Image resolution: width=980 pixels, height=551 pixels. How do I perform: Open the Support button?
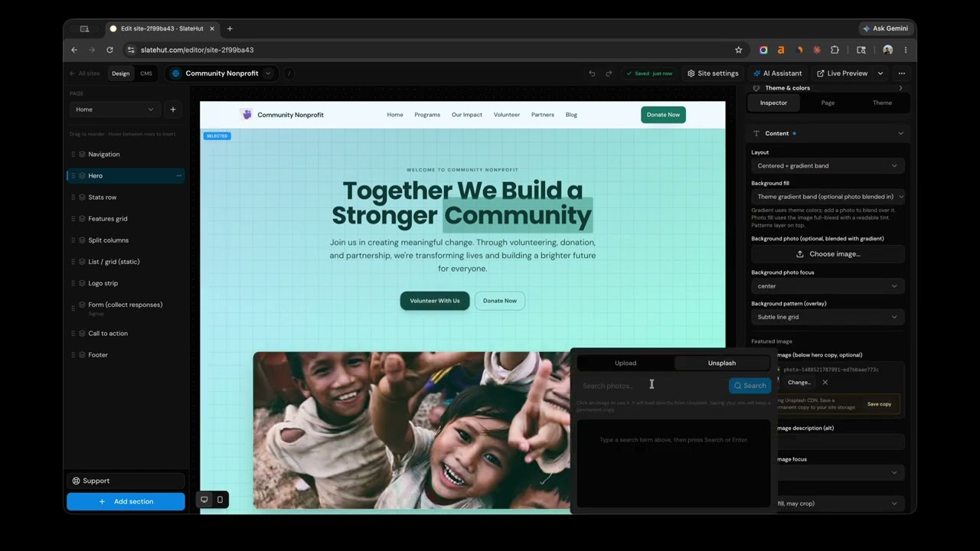(x=126, y=481)
